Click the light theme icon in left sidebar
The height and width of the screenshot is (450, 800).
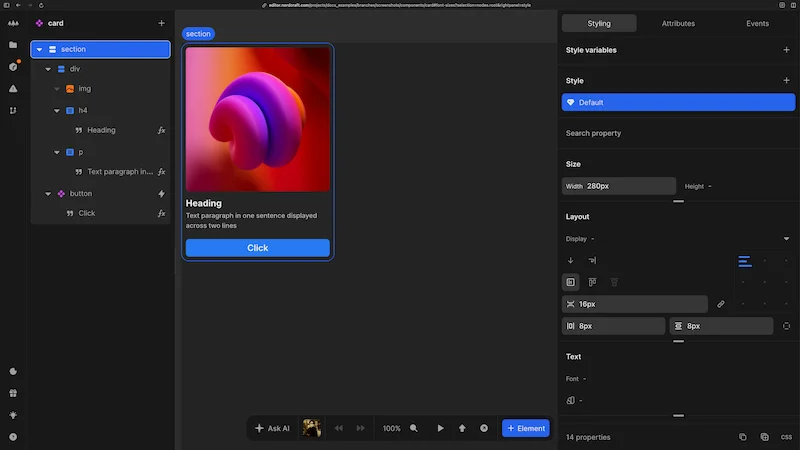coord(13,415)
